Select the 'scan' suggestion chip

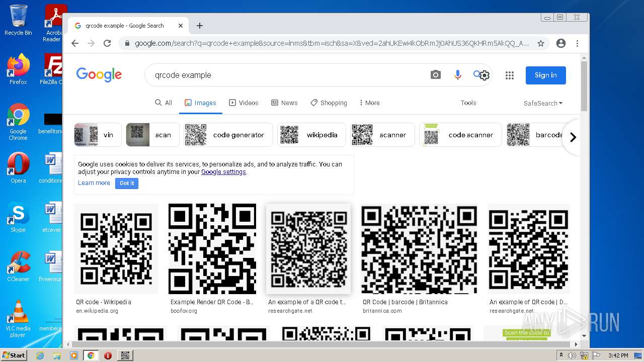[152, 135]
